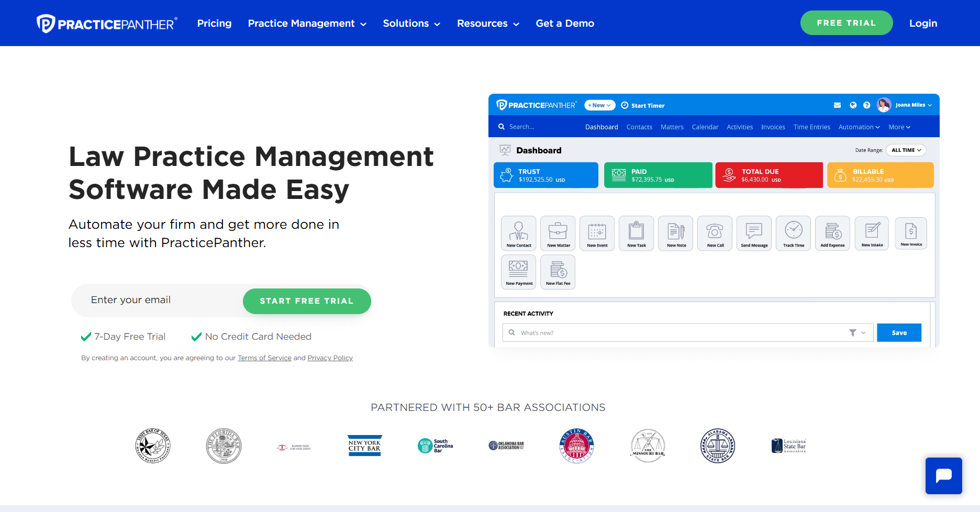The height and width of the screenshot is (512, 980).
Task: Open the Terms of Service link
Action: click(264, 358)
